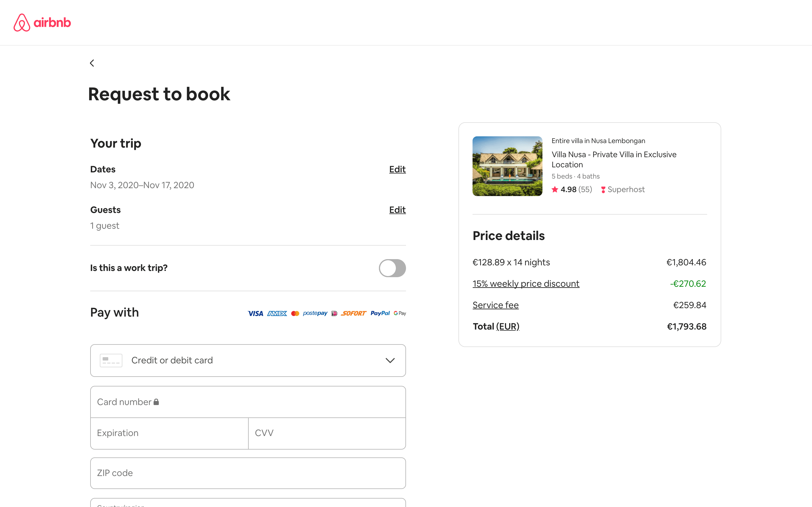This screenshot has height=507, width=812.
Task: Open the 15% weekly price discount details
Action: 526,284
